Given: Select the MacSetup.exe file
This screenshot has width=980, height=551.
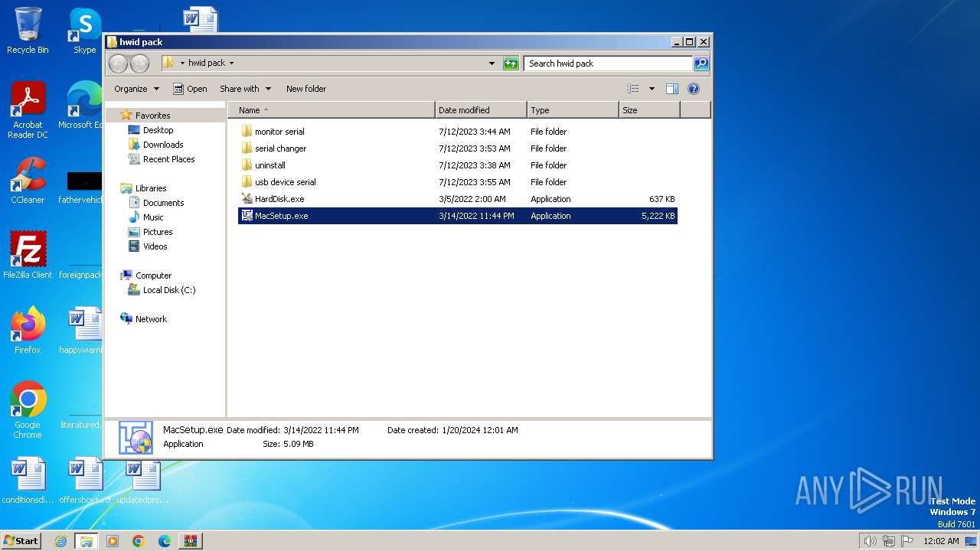Looking at the screenshot, I should (x=457, y=216).
